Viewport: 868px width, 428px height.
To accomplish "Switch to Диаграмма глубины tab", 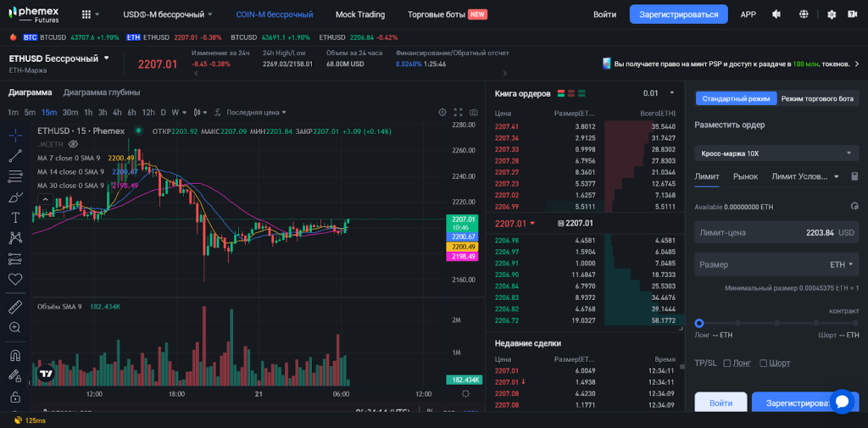I will pos(102,92).
